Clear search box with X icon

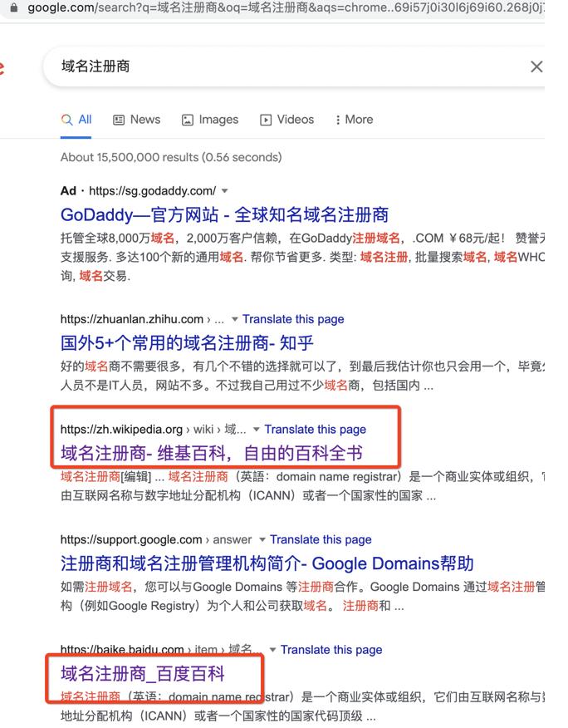pos(536,66)
